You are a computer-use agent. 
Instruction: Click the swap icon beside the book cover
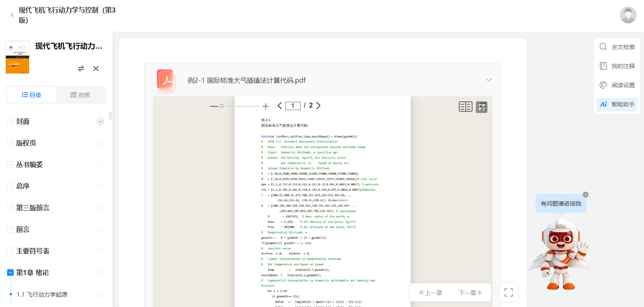81,68
